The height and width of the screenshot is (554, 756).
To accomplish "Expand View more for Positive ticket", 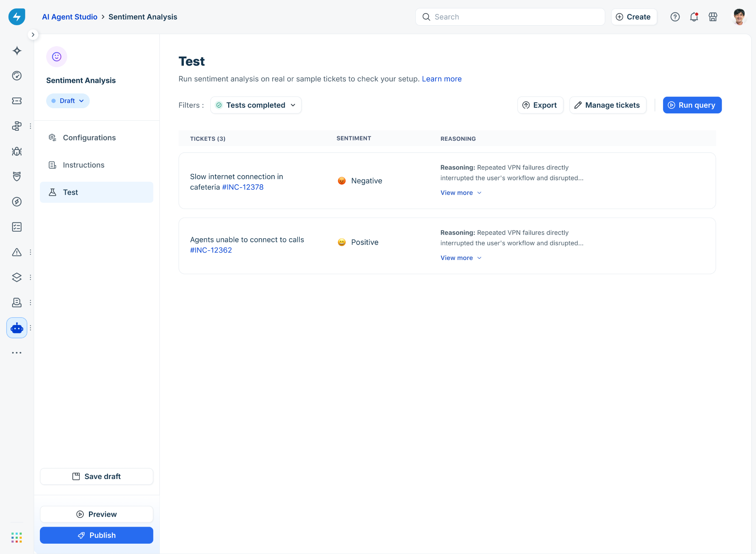I will [x=461, y=258].
